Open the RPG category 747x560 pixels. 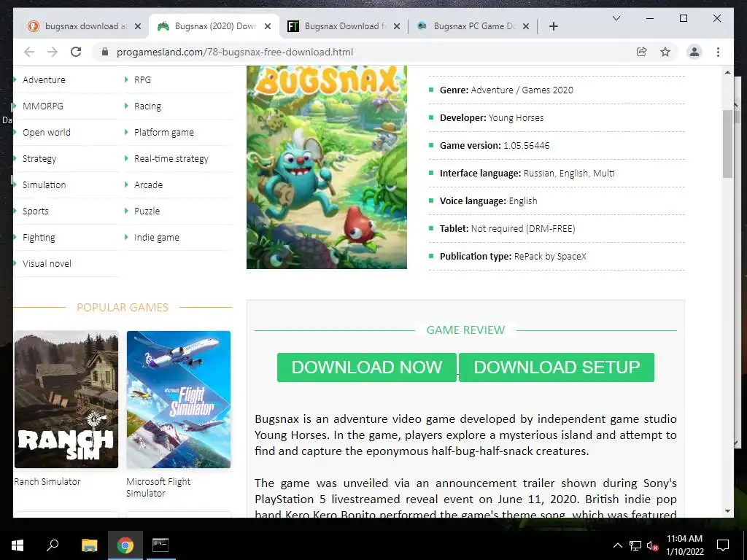(x=142, y=79)
